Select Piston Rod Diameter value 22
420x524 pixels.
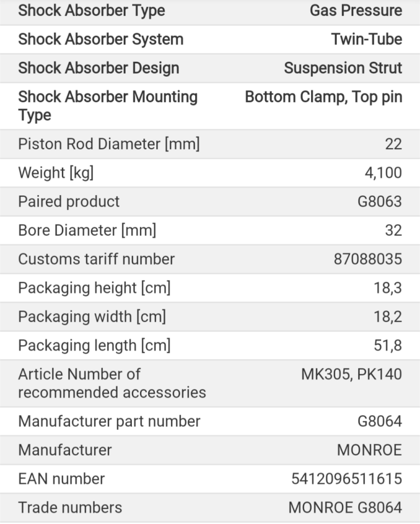(393, 144)
